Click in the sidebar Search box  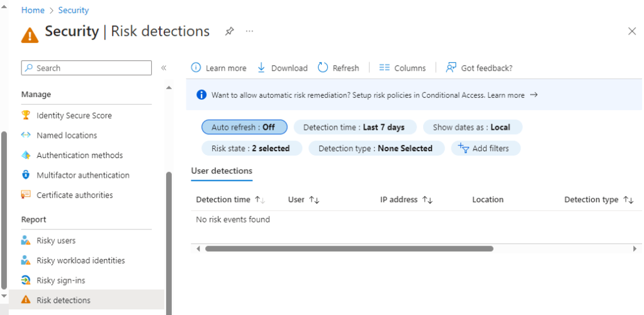pyautogui.click(x=87, y=68)
